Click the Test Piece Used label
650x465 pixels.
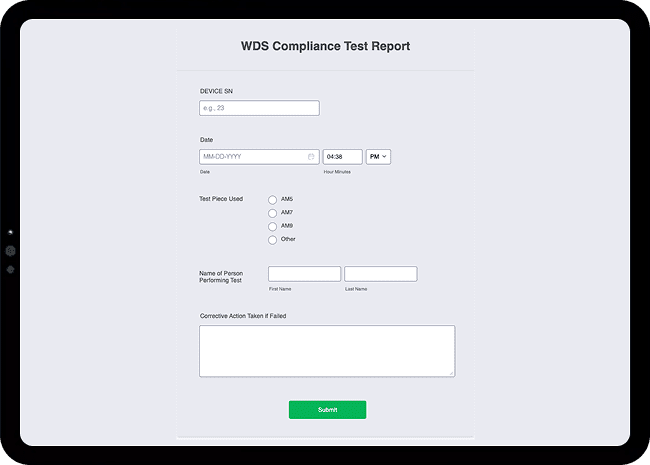[221, 199]
